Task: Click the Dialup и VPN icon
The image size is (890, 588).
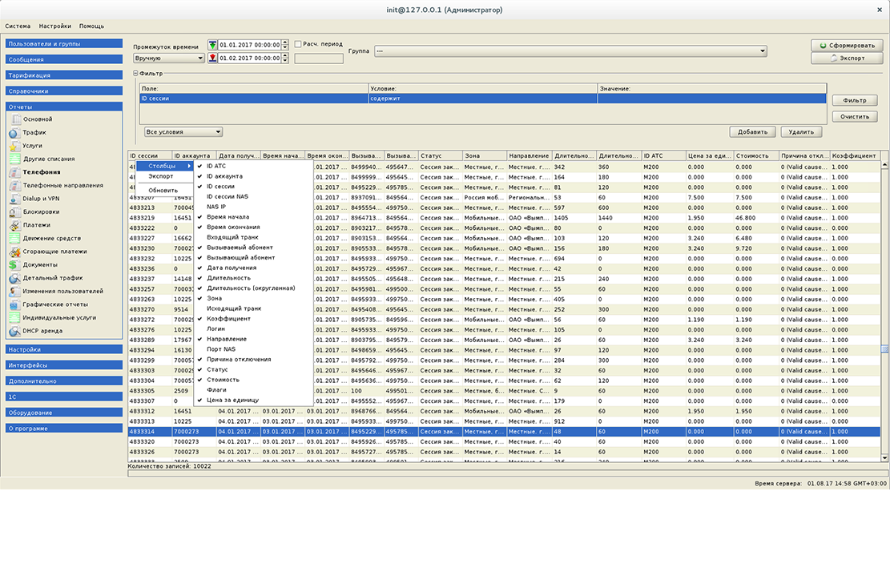Action: click(x=14, y=199)
